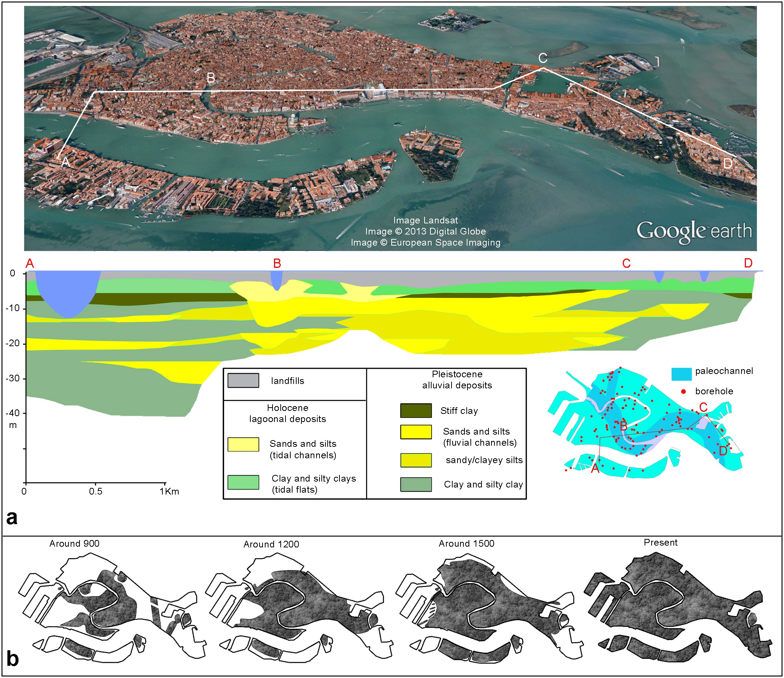
Task: Click the 'Around 1200' label
Action: point(271,544)
